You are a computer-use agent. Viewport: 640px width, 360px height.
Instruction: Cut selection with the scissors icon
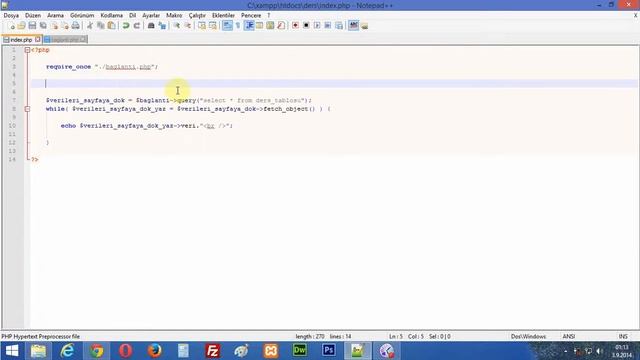90,26
